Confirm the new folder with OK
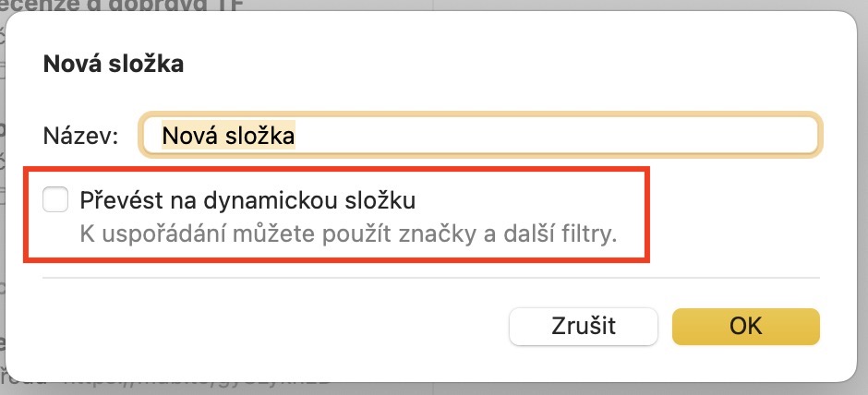Viewport: 868px width, 395px height. pos(745,326)
